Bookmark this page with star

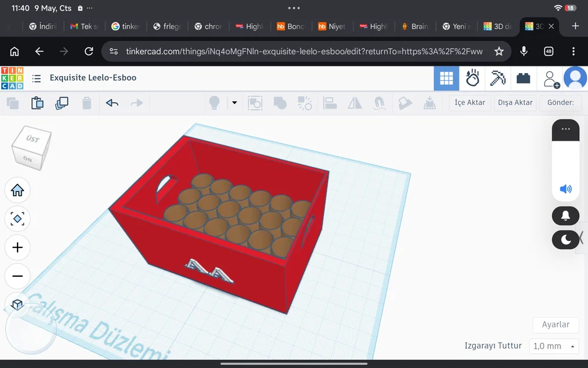pos(499,51)
